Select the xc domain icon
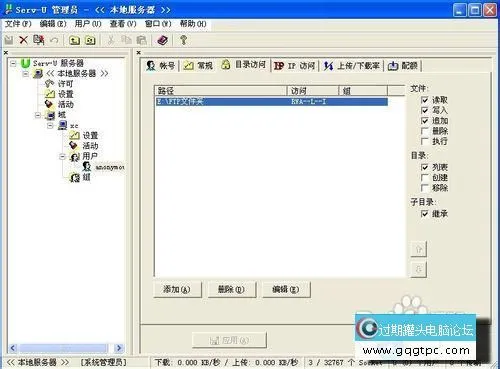 point(63,126)
